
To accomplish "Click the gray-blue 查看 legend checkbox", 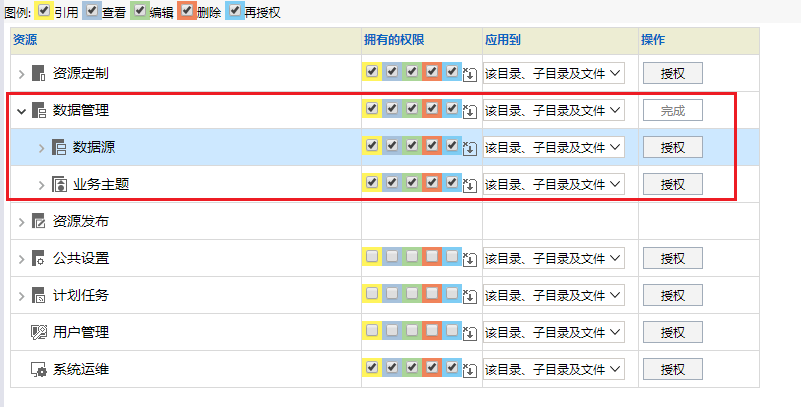I will pyautogui.click(x=91, y=10).
